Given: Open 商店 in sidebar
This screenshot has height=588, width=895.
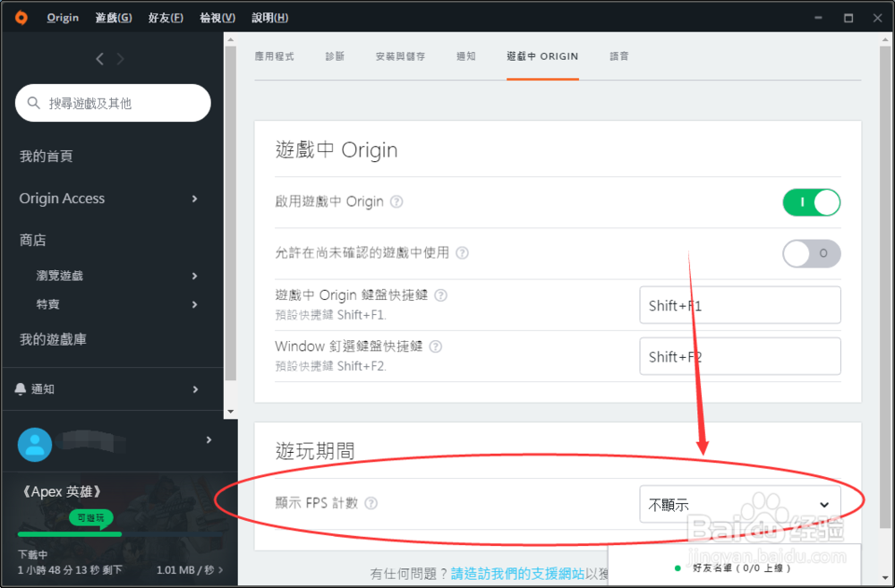Looking at the screenshot, I should pyautogui.click(x=32, y=240).
